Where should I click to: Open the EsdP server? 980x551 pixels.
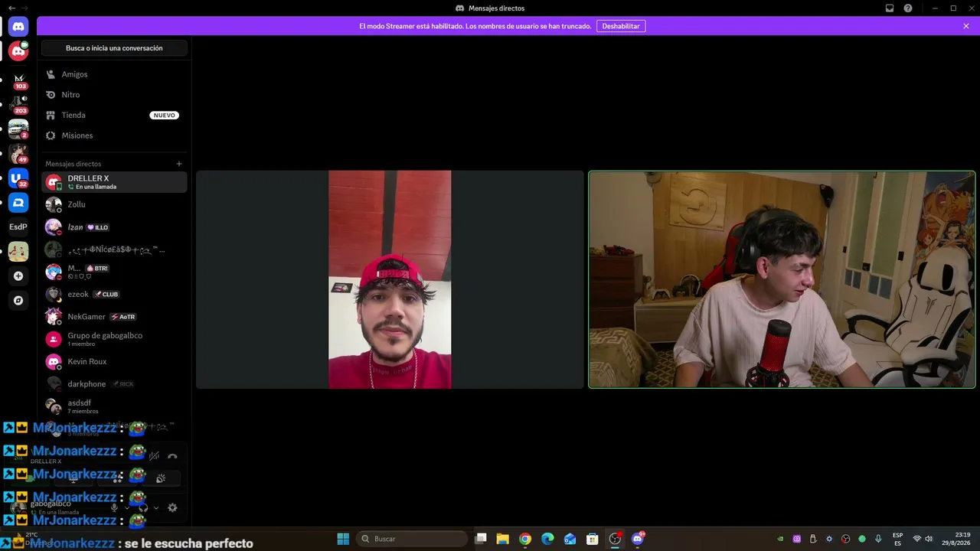[18, 227]
